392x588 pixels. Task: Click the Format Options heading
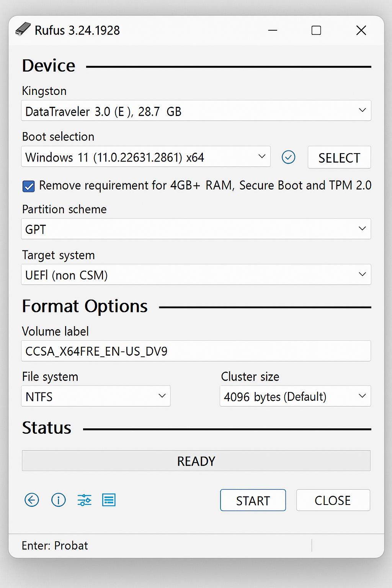(85, 306)
